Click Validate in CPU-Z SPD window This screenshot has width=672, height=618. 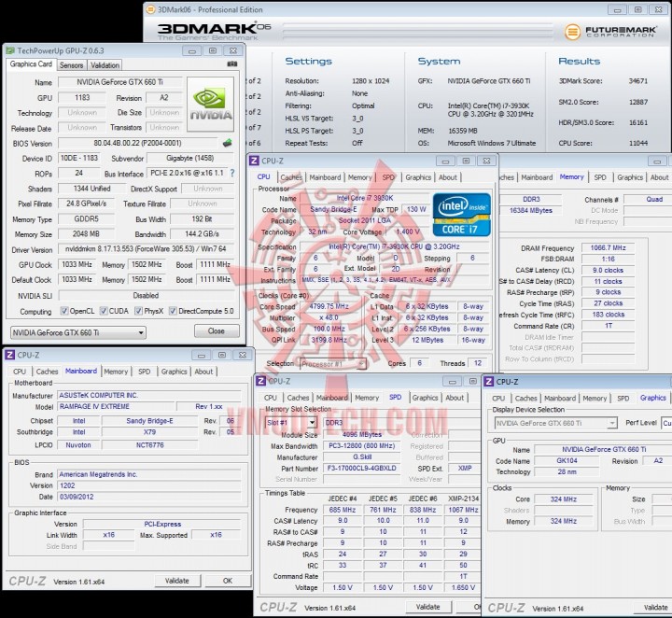click(x=428, y=607)
